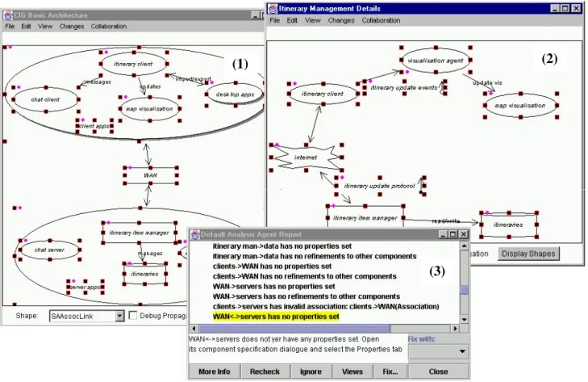Viewport: 588px width, 382px height.
Task: Open File menu in Itinerary Management Details window
Action: (x=274, y=20)
